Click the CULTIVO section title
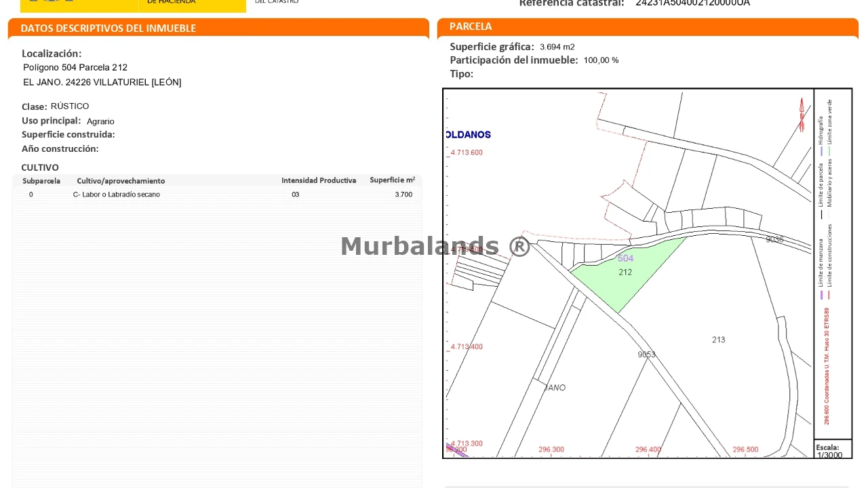868x488 pixels. coord(40,167)
